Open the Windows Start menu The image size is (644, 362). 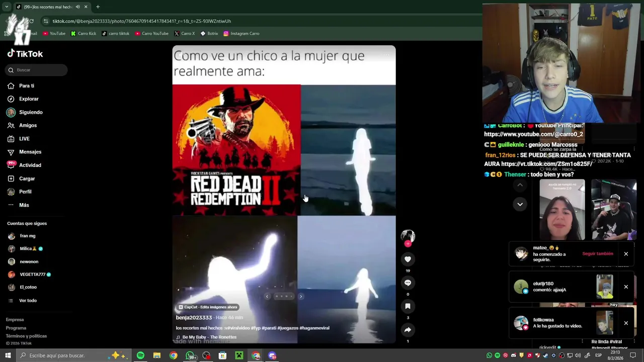8,355
